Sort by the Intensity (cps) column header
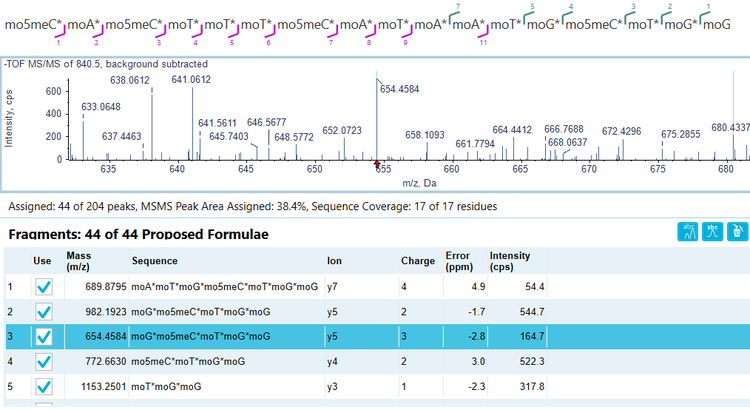Image resolution: width=750 pixels, height=410 pixels. [511, 260]
